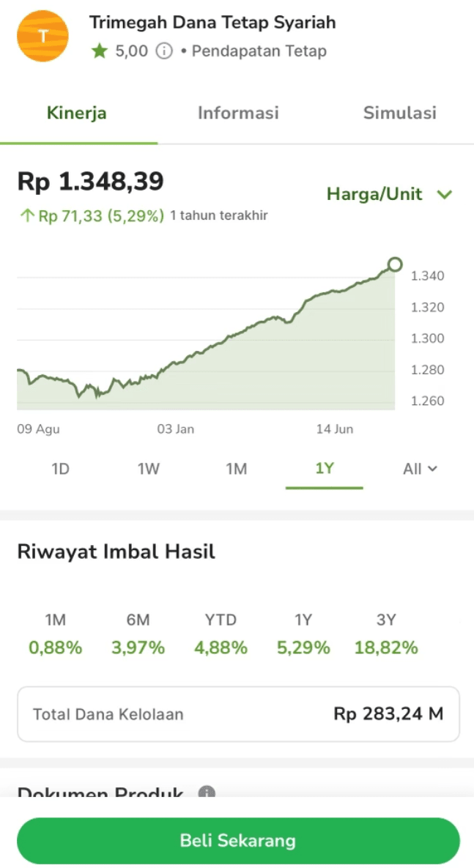Tap the 3Y return value 18,82%
This screenshot has height=868, width=474.
(386, 648)
